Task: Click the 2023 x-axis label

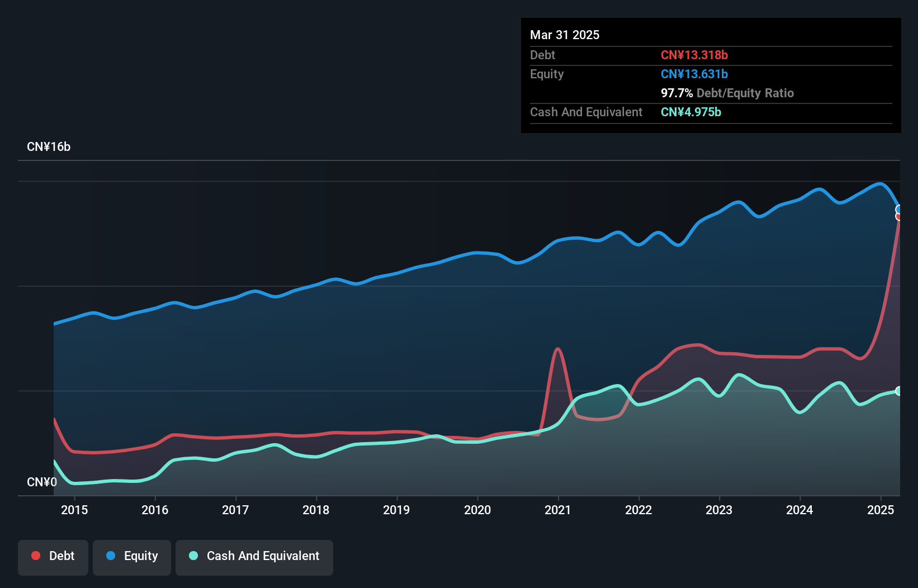Action: 719,510
